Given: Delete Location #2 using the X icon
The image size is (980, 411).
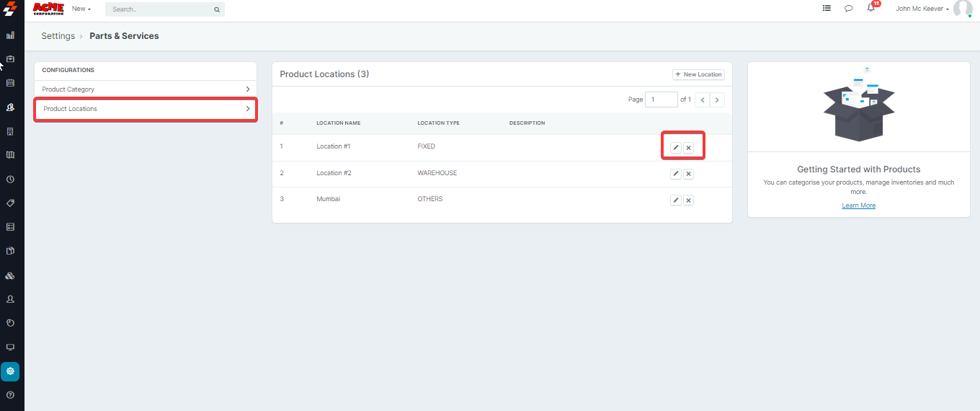Looking at the screenshot, I should click(x=688, y=174).
